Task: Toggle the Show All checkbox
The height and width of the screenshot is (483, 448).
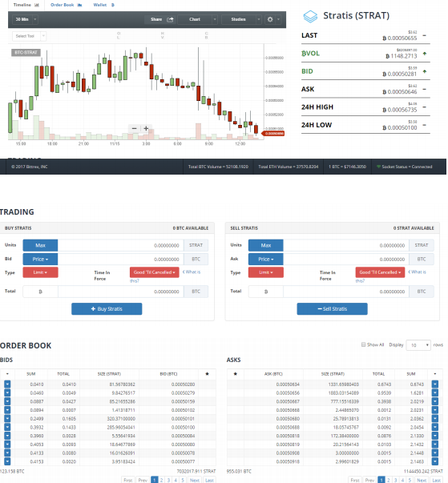Action: (x=363, y=344)
